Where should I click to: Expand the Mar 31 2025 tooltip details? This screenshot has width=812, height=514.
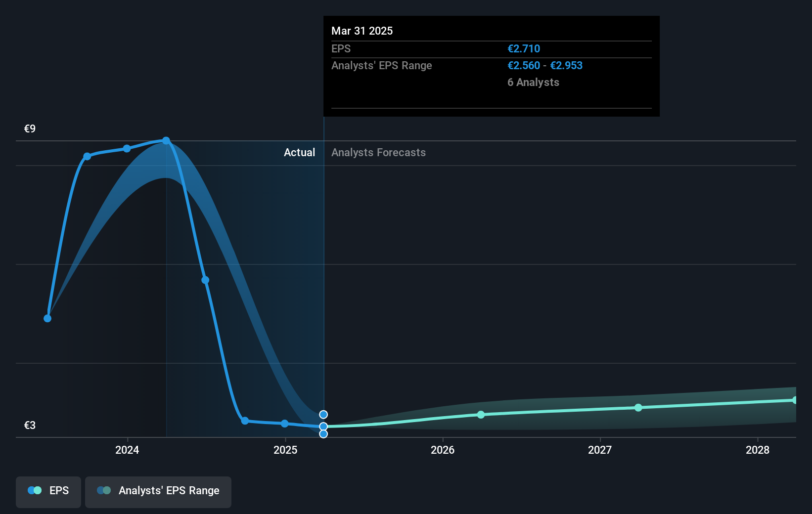pos(362,31)
